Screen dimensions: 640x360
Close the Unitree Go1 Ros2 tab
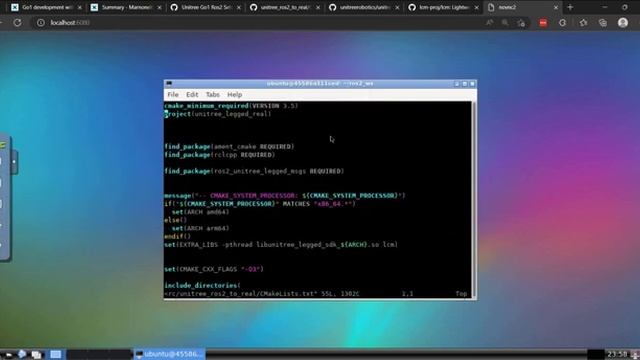[x=239, y=7]
